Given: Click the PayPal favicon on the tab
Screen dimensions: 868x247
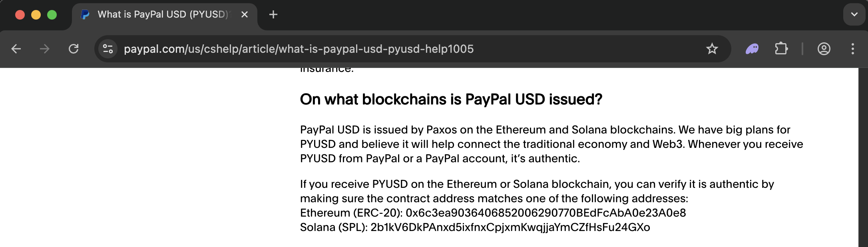Looking at the screenshot, I should 85,14.
